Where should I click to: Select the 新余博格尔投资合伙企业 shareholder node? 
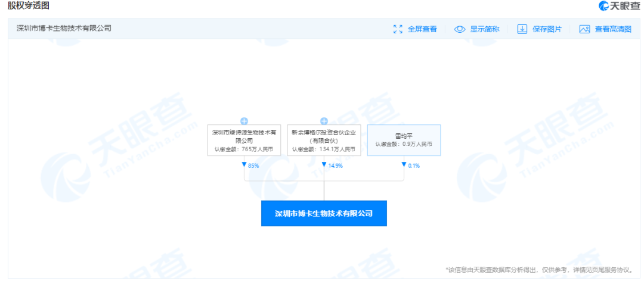pos(324,141)
